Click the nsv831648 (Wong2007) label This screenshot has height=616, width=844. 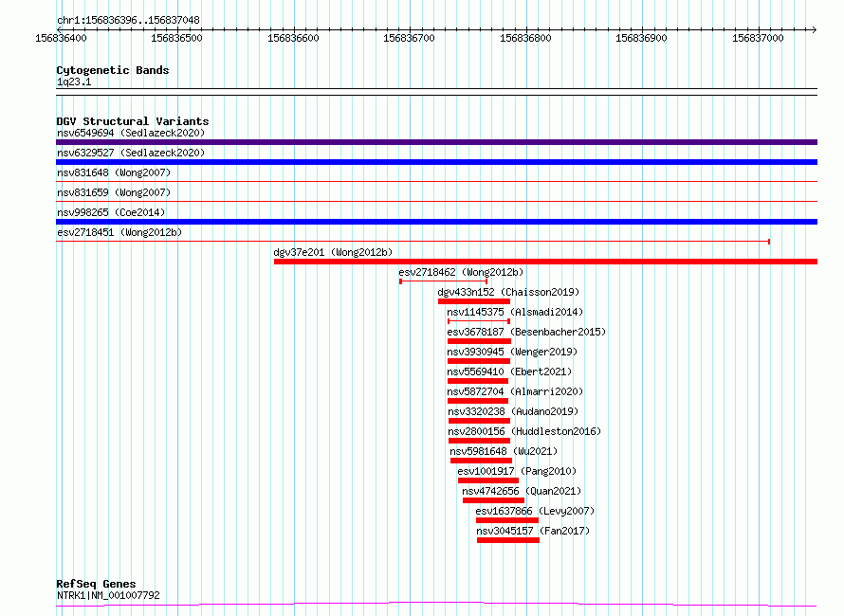coord(114,172)
